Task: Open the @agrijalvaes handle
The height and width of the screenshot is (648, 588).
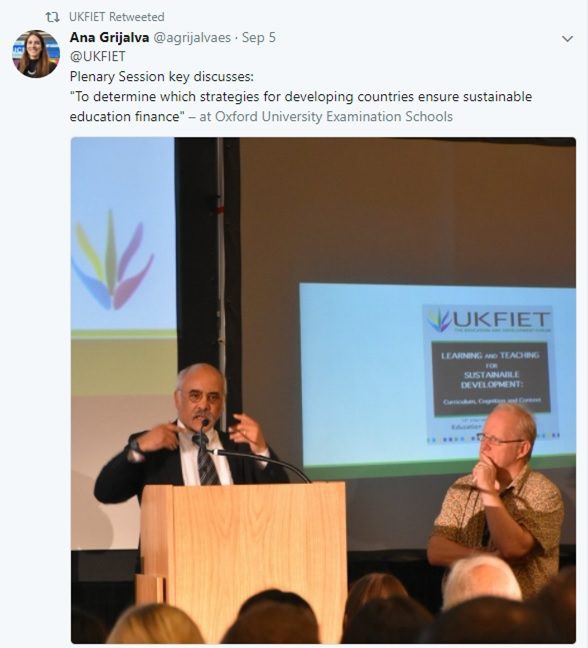Action: tap(192, 38)
